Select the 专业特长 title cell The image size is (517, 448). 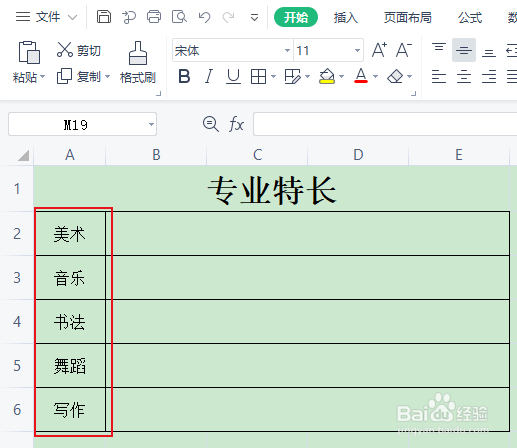click(272, 189)
